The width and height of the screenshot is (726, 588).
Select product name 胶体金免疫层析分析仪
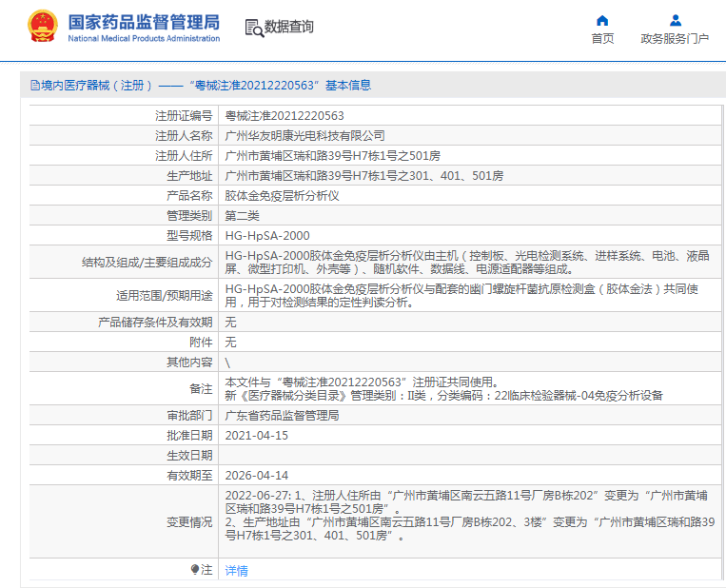point(282,196)
